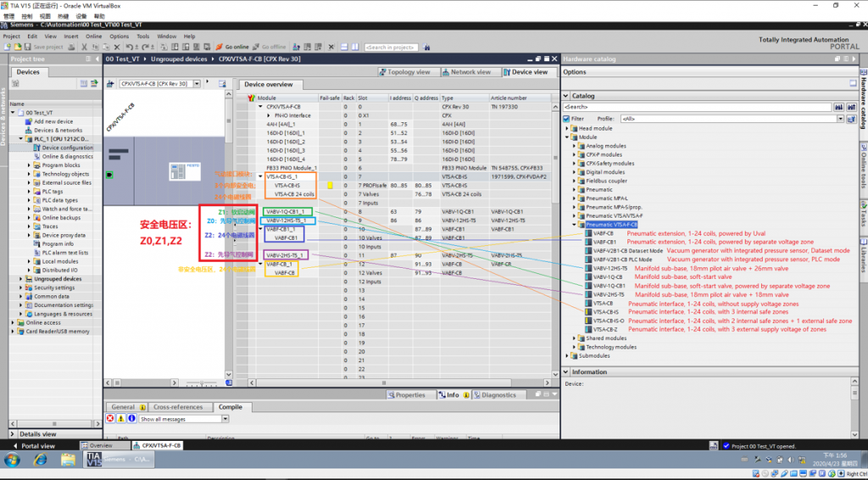Open the Options menu
The image size is (868, 480).
119,36
